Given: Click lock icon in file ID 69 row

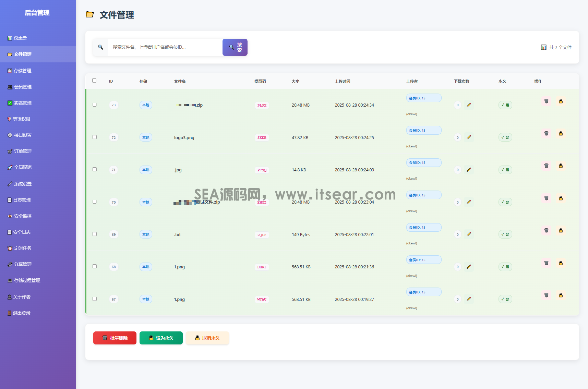Looking at the screenshot, I should [561, 231].
